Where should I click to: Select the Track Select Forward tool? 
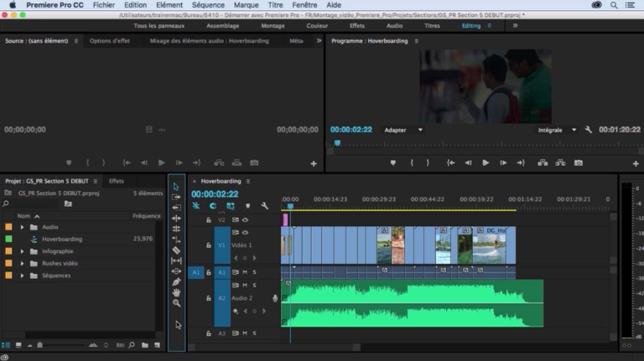coord(176,197)
